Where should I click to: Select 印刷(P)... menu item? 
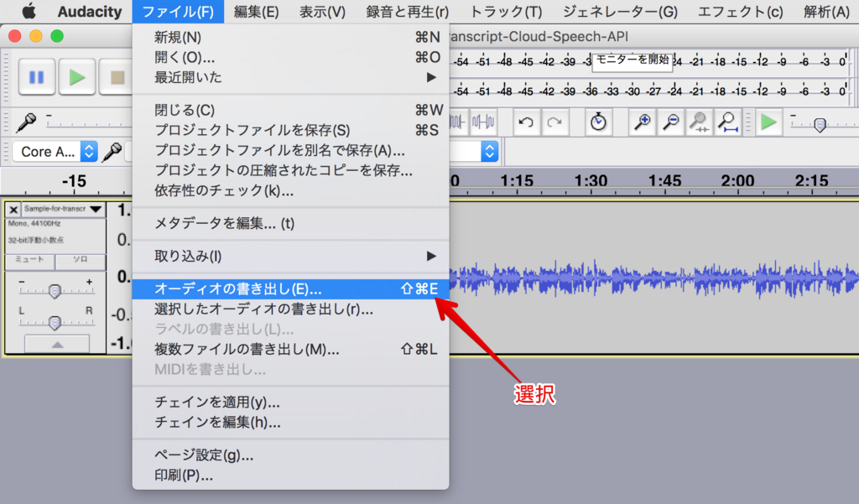pyautogui.click(x=290, y=475)
